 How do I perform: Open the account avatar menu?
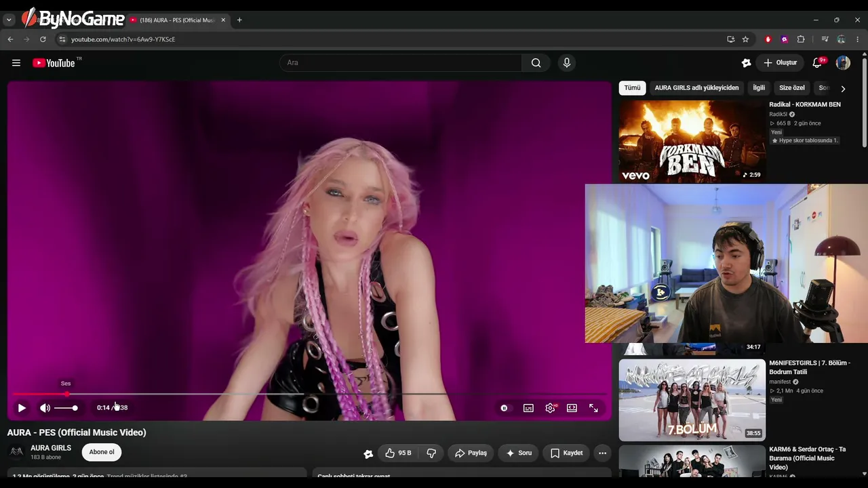click(843, 63)
